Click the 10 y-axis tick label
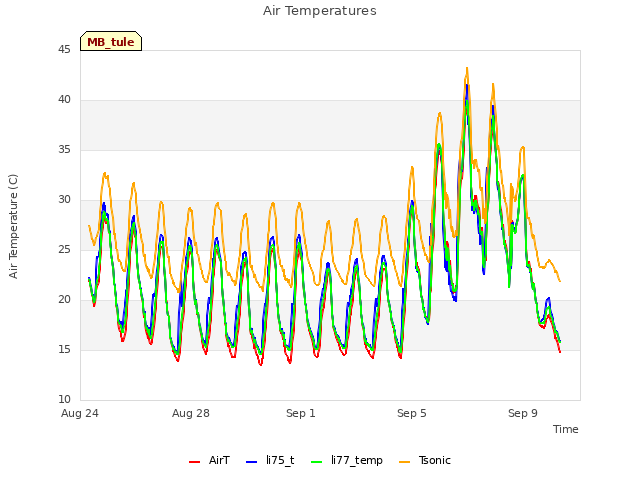Image resolution: width=640 pixels, height=480 pixels. point(64,400)
